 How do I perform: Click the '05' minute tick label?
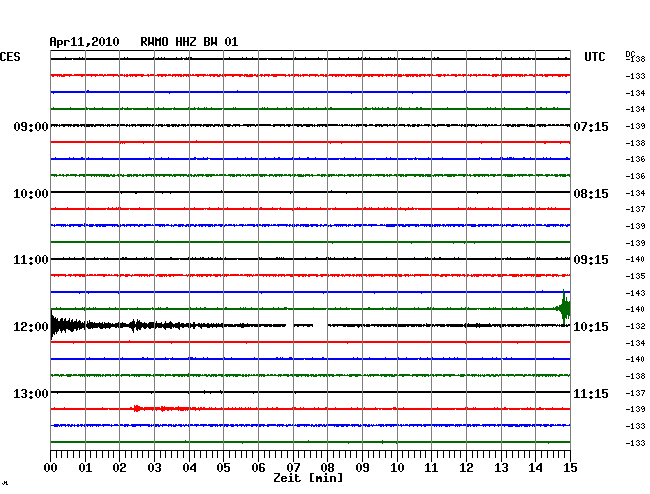(x=223, y=468)
